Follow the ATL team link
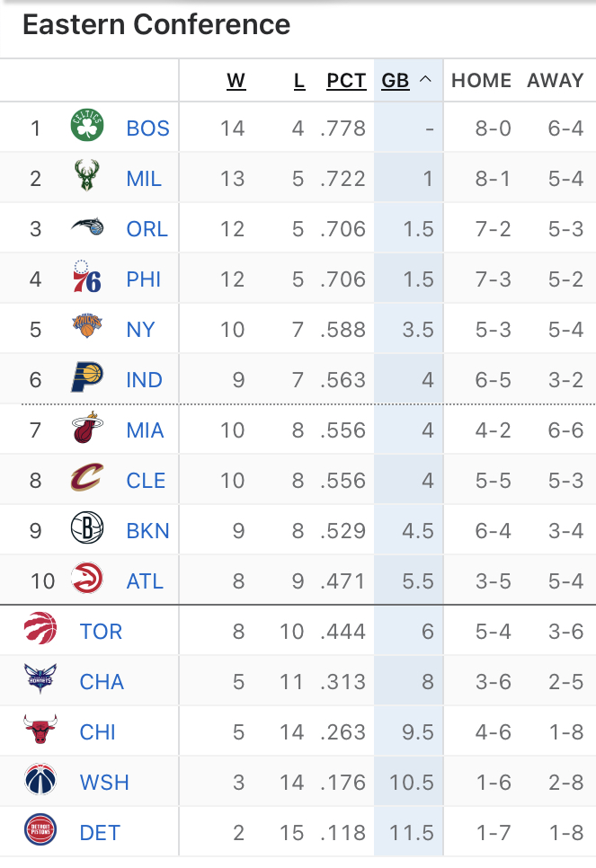Image resolution: width=596 pixels, height=868 pixels. (145, 581)
